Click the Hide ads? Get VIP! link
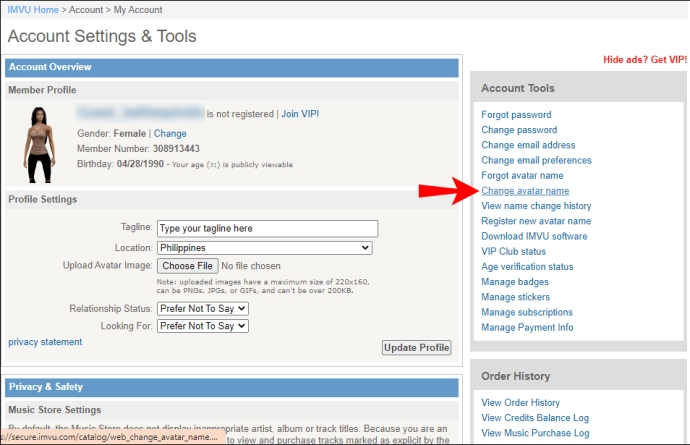Image resolution: width=690 pixels, height=445 pixels. click(645, 60)
